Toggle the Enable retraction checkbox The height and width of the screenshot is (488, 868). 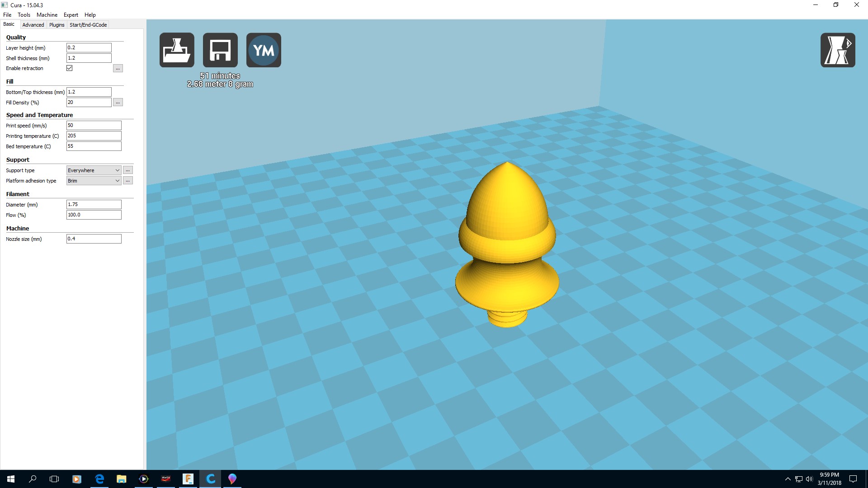(70, 68)
